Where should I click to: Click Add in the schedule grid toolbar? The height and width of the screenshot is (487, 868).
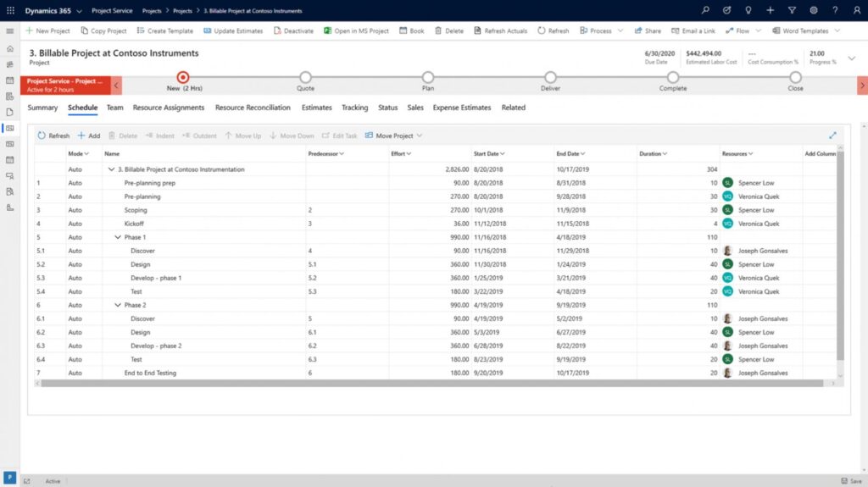pos(89,136)
